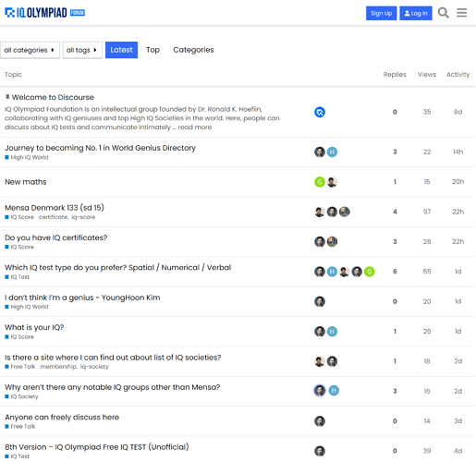This screenshot has height=462, width=476.
Task: Click the IQ Society category label
Action: (21, 396)
